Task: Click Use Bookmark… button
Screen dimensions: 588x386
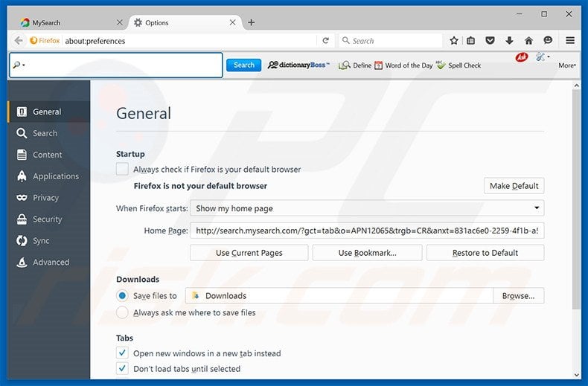Action: click(367, 253)
